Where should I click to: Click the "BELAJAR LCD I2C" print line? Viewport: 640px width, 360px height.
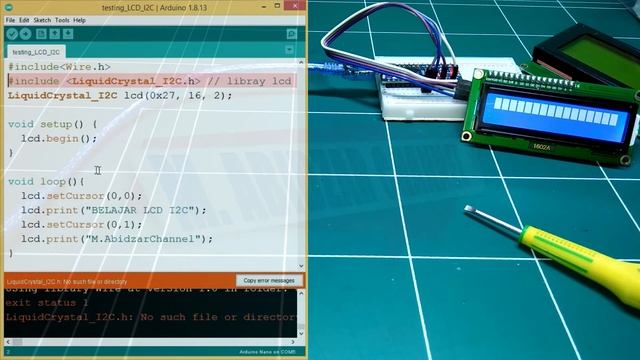pos(114,210)
